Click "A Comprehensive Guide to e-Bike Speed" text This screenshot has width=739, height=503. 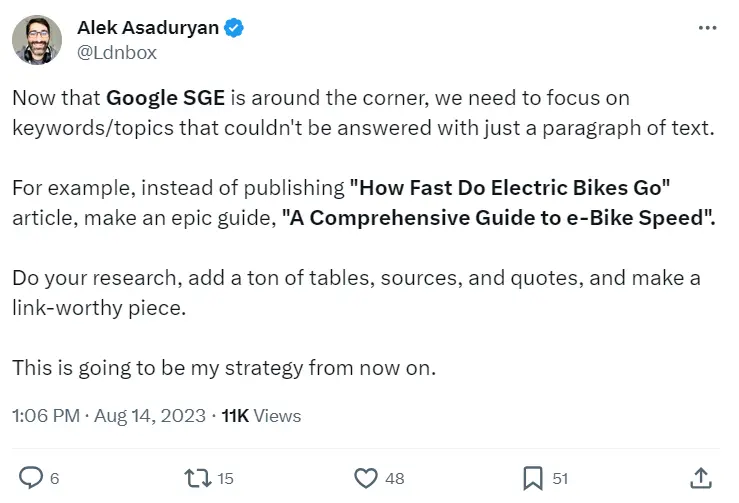pos(498,217)
